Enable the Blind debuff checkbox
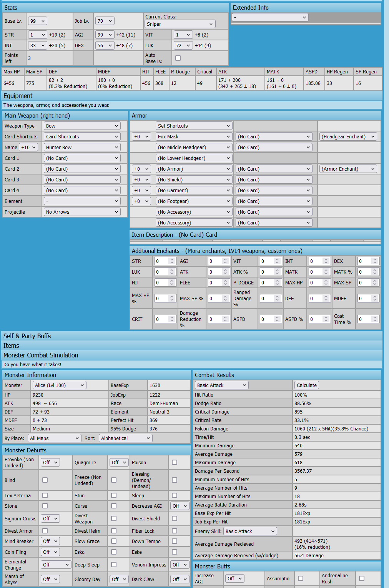Viewport: 389px width, 588px height. click(x=45, y=480)
